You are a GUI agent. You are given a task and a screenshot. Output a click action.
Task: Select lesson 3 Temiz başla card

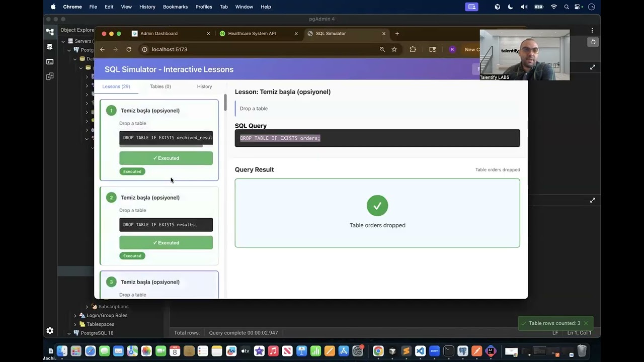pyautogui.click(x=159, y=285)
